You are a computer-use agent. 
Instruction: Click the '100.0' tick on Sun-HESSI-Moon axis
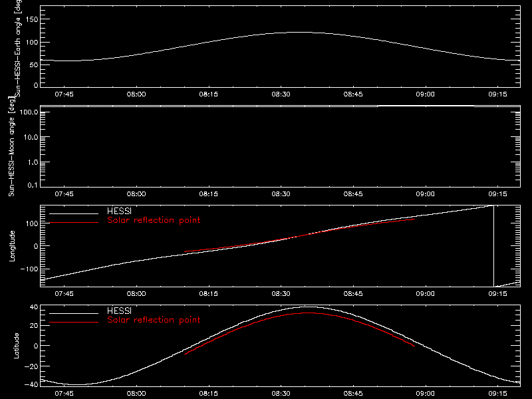29,112
